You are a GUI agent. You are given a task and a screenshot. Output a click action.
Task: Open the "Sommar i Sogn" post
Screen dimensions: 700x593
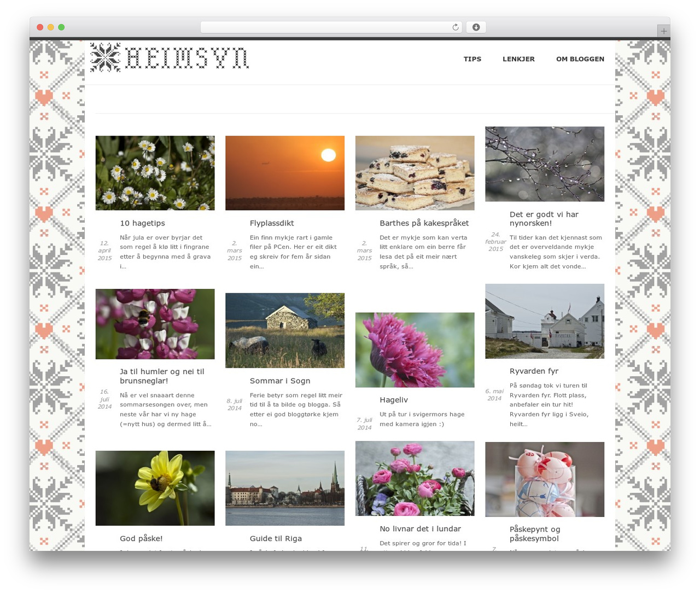click(x=280, y=381)
